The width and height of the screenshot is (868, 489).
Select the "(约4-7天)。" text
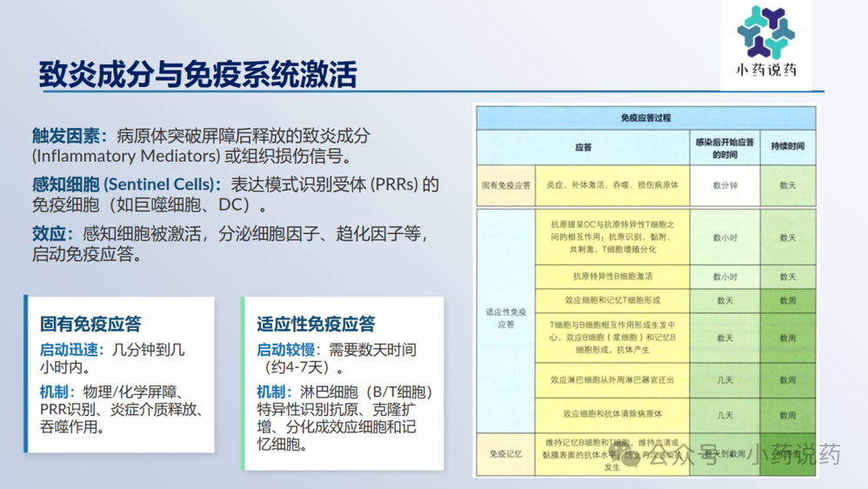[303, 367]
